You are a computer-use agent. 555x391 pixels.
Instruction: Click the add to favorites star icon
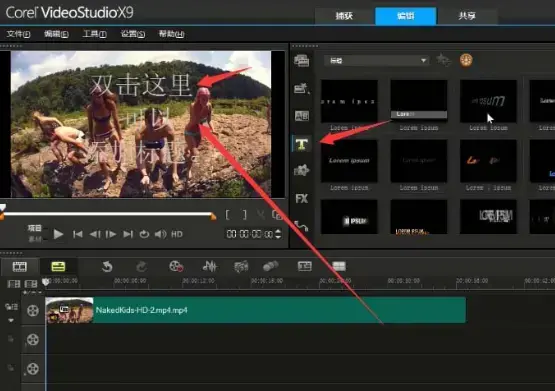coord(443,60)
